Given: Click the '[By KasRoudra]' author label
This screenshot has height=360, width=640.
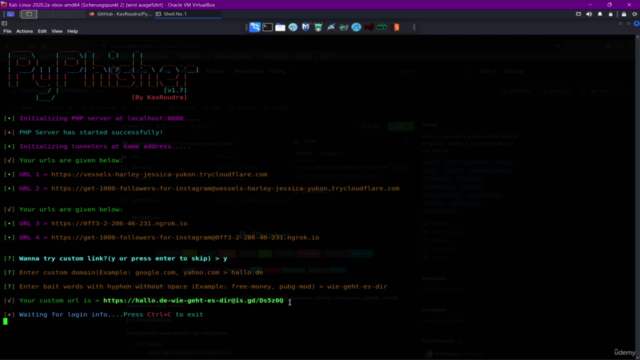Looking at the screenshot, I should coord(159,98).
